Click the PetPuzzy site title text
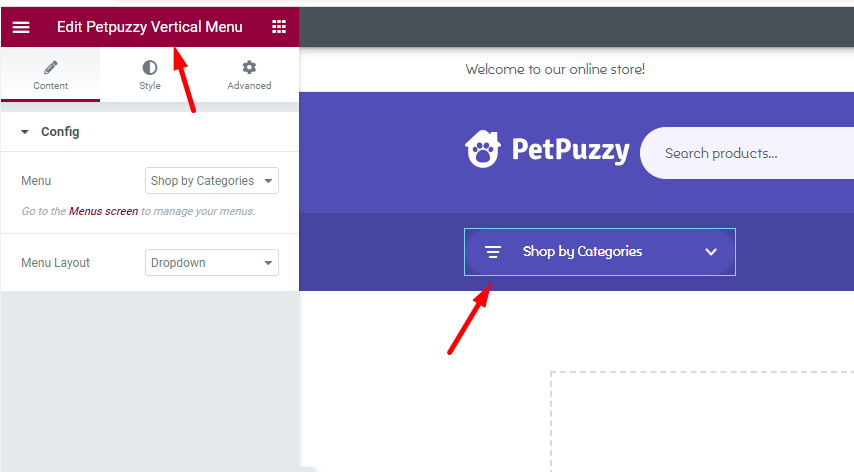854x472 pixels. 570,150
